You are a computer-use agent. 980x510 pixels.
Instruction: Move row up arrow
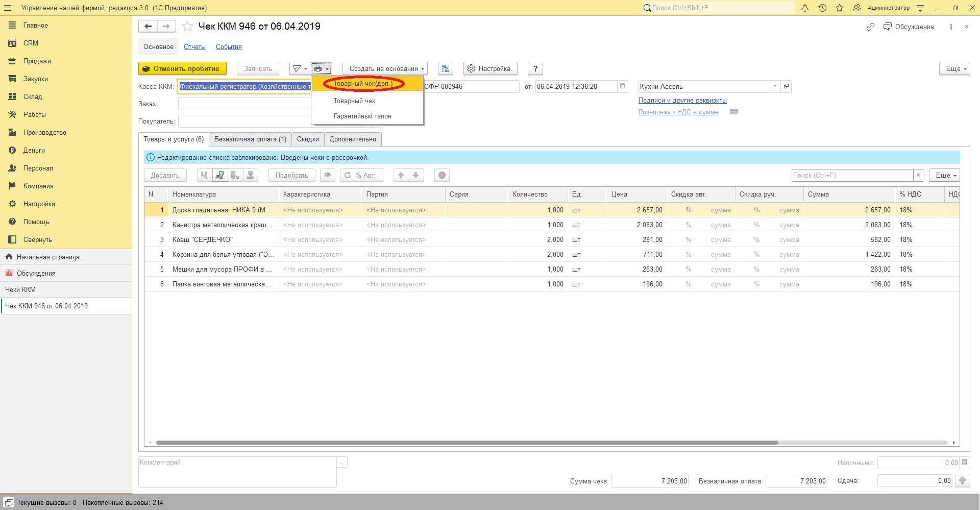tap(401, 175)
